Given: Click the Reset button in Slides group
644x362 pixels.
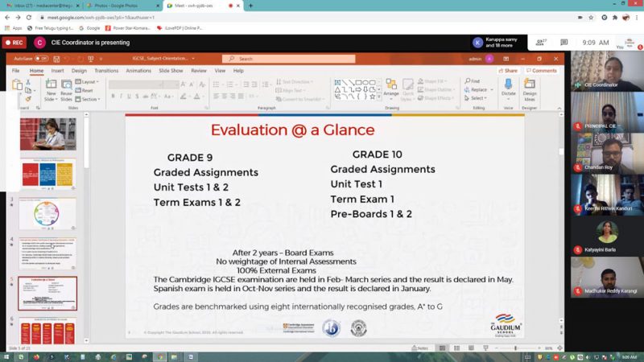Looking at the screenshot, I should click(85, 90).
